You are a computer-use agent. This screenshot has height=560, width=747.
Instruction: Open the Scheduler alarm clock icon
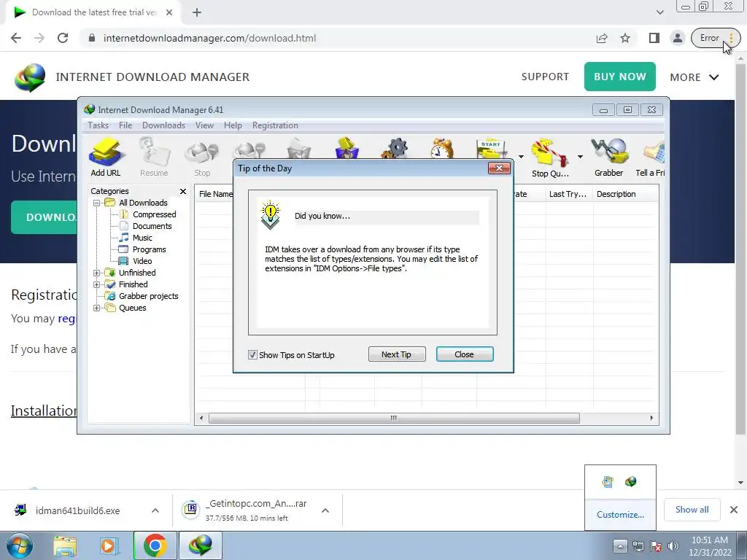(442, 148)
